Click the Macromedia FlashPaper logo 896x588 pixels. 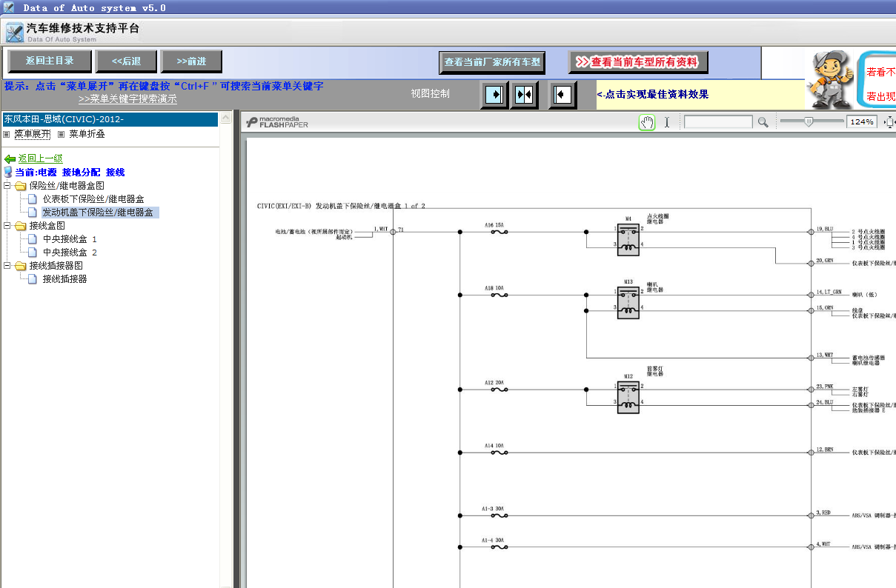tap(277, 122)
